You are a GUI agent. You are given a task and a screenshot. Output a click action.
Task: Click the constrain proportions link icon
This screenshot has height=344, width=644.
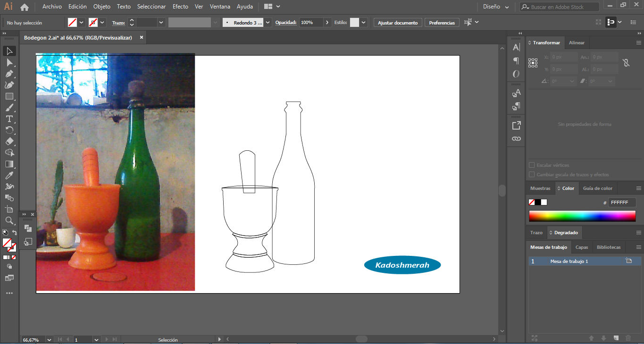pos(626,63)
